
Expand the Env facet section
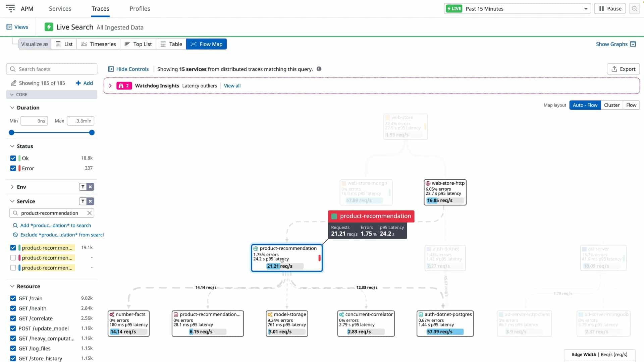pyautogui.click(x=12, y=187)
